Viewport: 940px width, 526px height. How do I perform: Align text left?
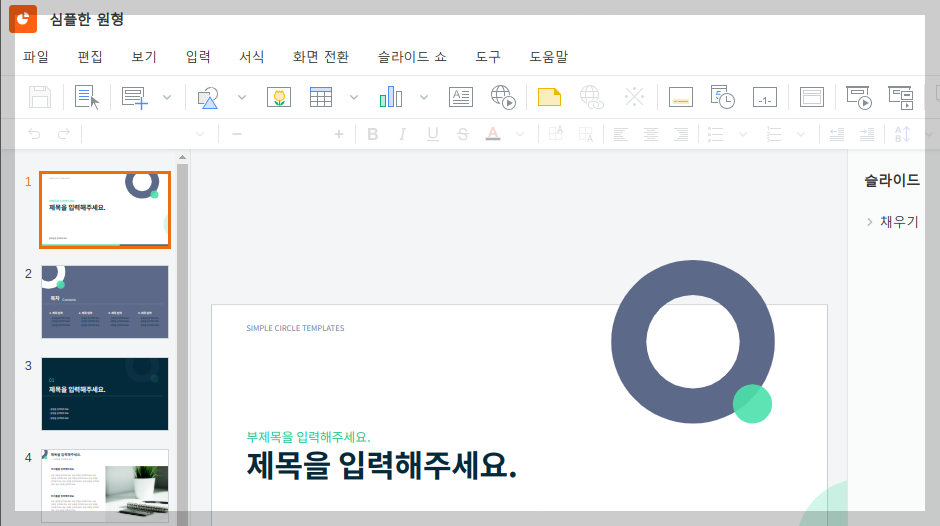coord(621,134)
